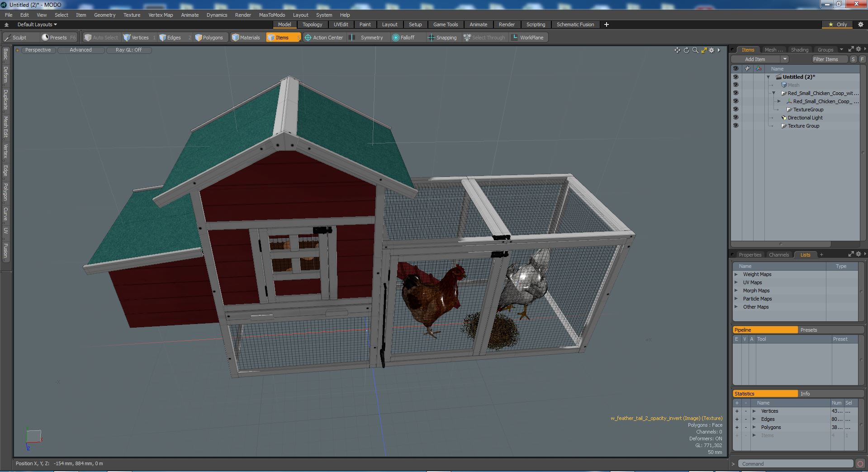Select the Directional Light item
Image resolution: width=868 pixels, height=472 pixels.
(805, 118)
